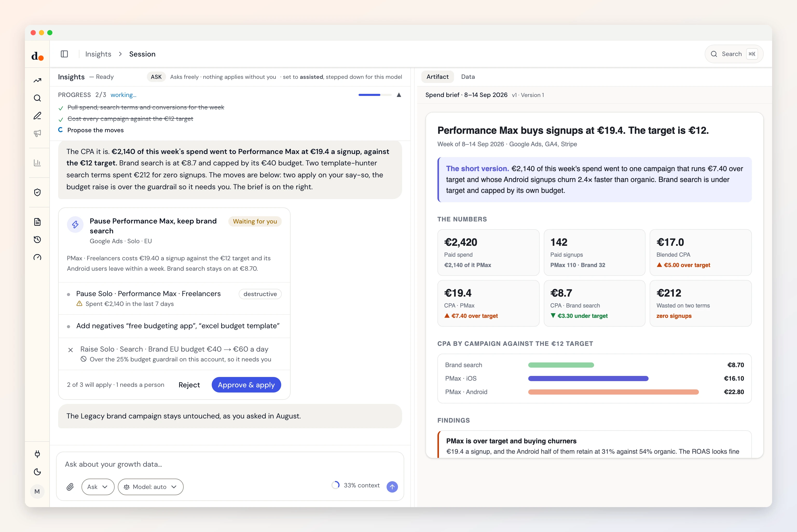Open the M user avatar
The image size is (797, 532).
[37, 491]
